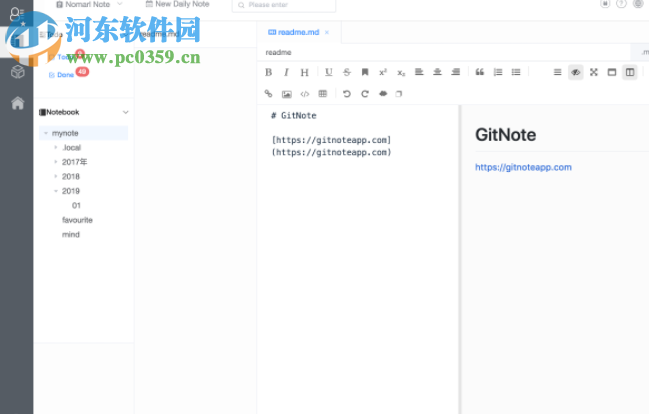The image size is (649, 414).
Task: Toggle the preview eye icon
Action: (575, 72)
